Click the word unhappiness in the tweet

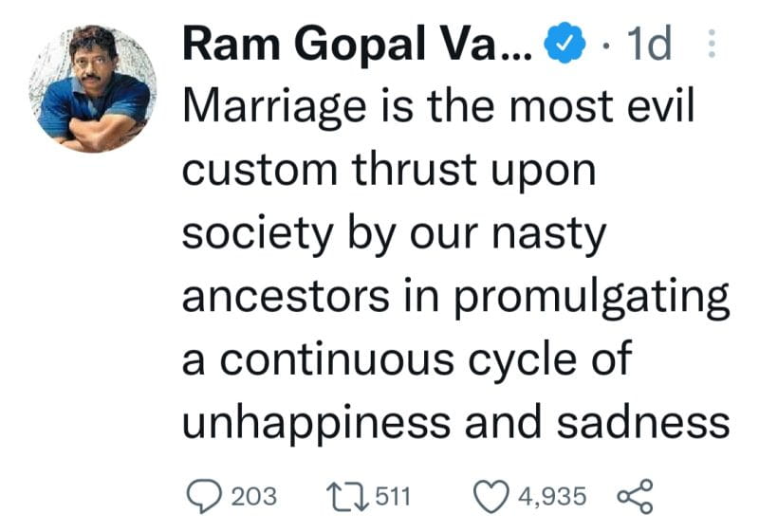pos(316,424)
